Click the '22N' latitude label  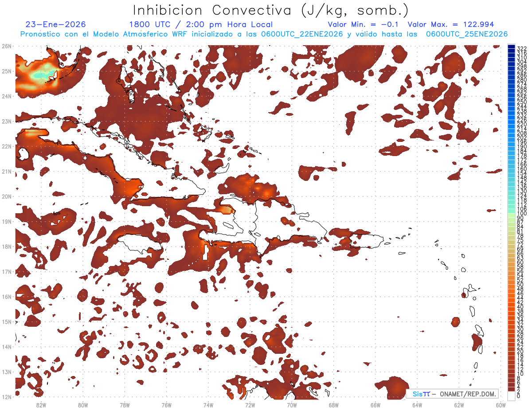[7, 146]
